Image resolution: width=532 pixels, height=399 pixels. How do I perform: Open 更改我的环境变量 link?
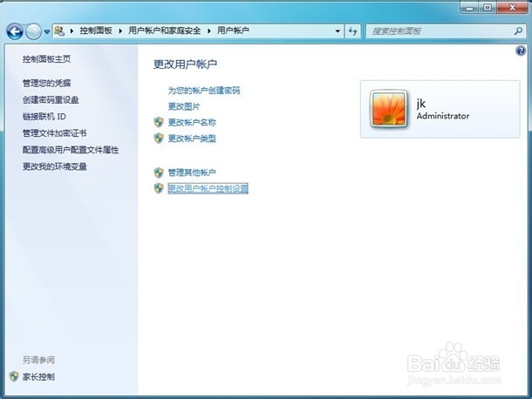55,166
